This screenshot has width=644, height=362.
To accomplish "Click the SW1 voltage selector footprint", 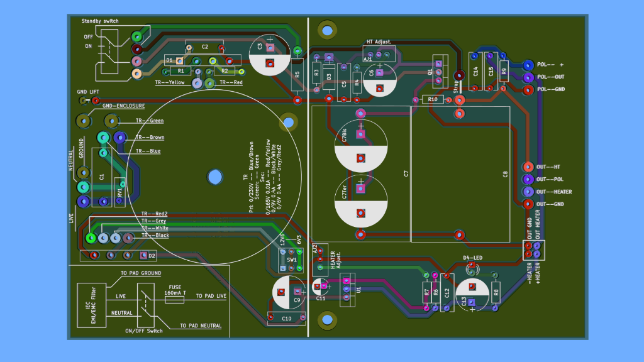I will coord(291,260).
